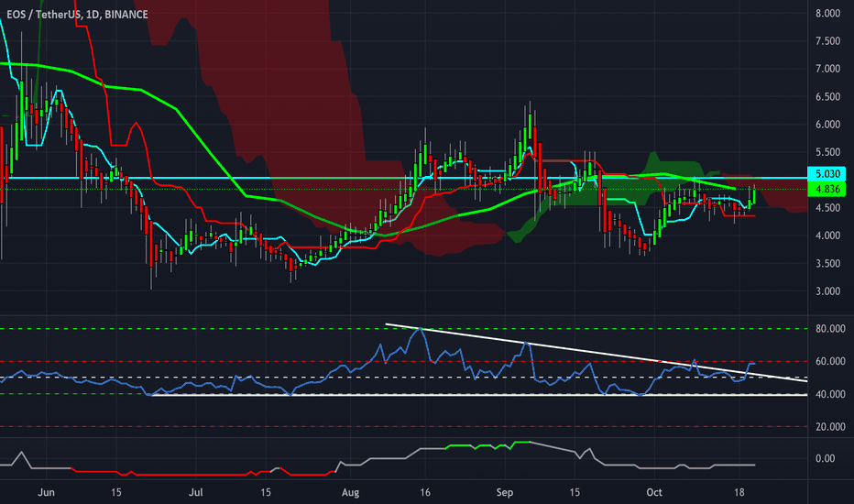Click the 4.000 price axis label
This screenshot has width=854, height=504.
827,236
